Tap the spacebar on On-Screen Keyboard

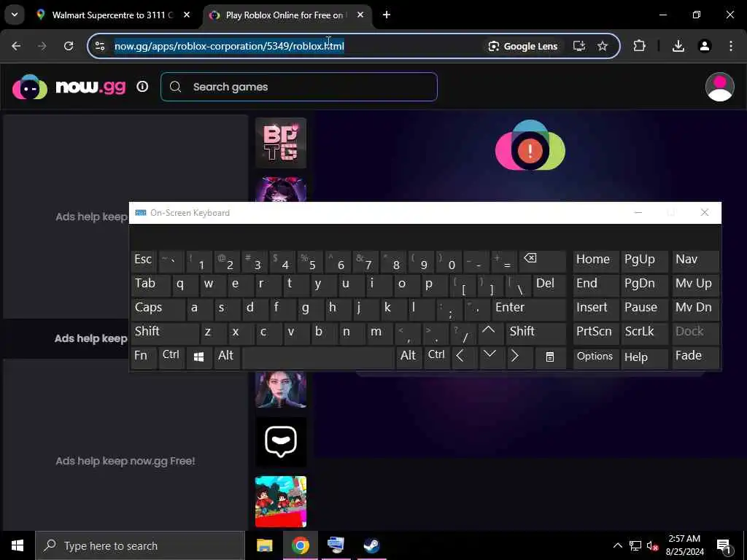[318, 357]
